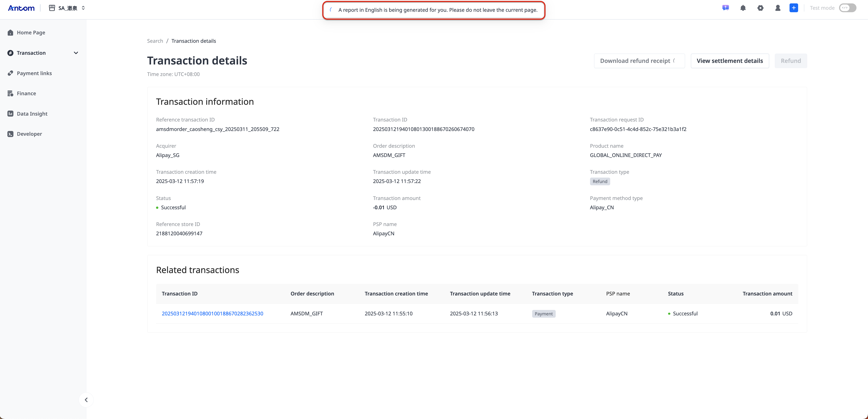
Task: Open Data Insight in the sidebar
Action: click(x=32, y=114)
